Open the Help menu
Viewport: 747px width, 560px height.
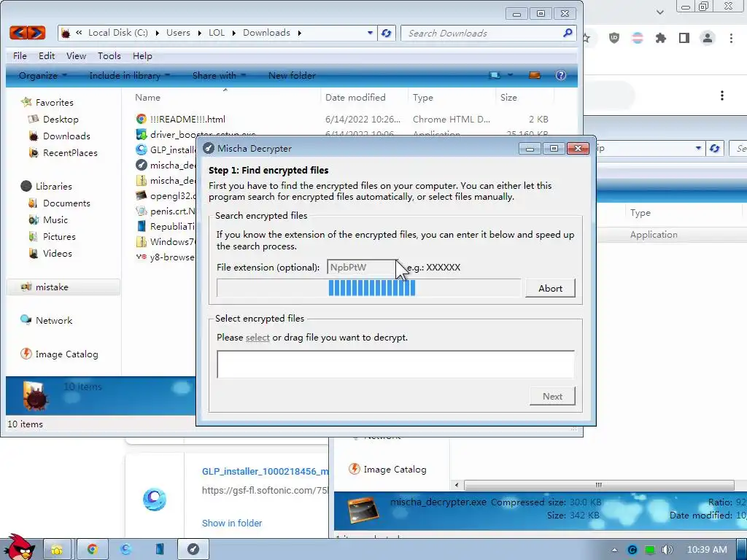click(142, 55)
